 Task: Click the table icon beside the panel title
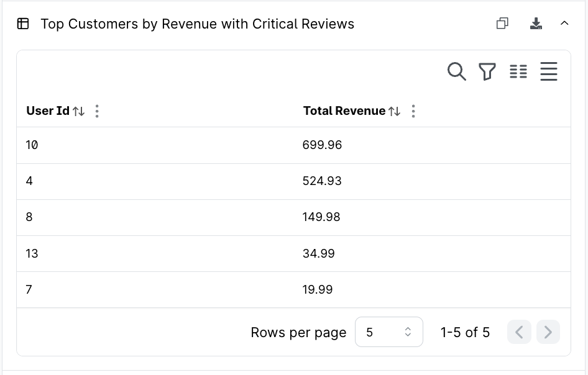[23, 24]
